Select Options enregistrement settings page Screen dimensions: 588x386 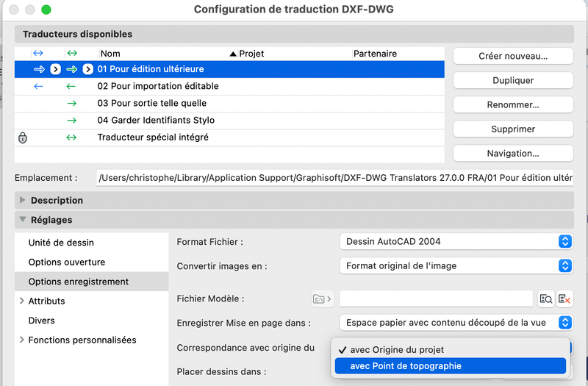pos(91,282)
